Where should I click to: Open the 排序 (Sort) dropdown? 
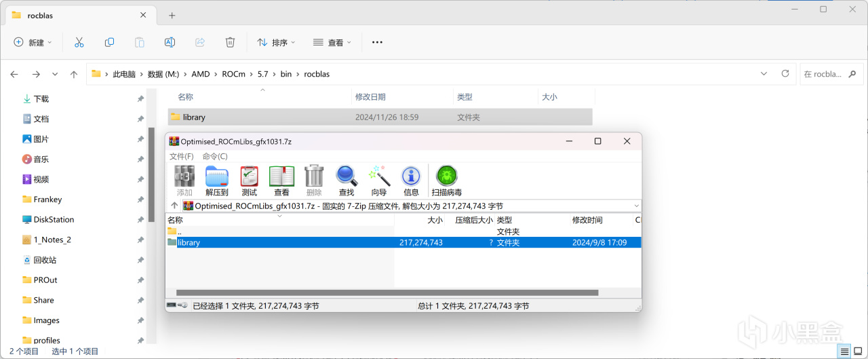[x=276, y=42]
